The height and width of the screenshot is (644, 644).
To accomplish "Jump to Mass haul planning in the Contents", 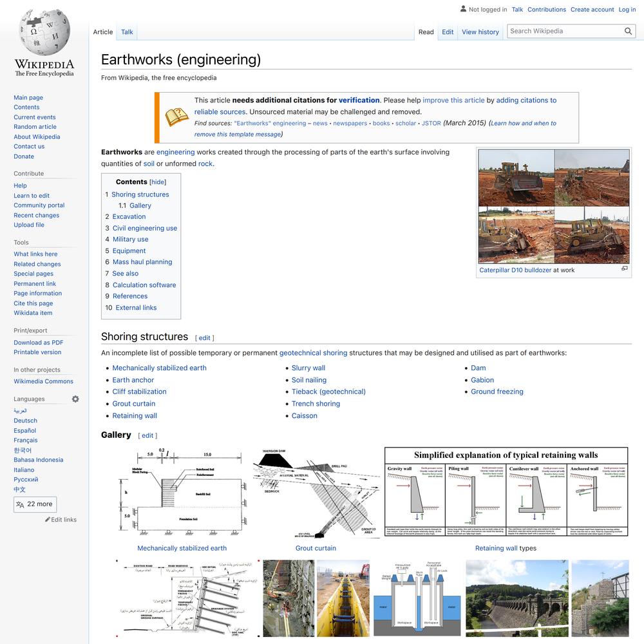I will [142, 261].
